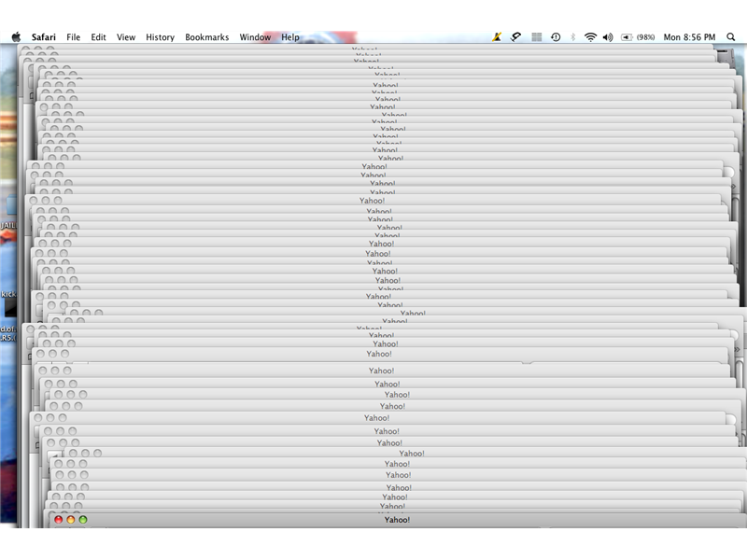Viewport: 747px width, 560px height.
Task: Adjust sound via the volume icon
Action: [x=606, y=36]
